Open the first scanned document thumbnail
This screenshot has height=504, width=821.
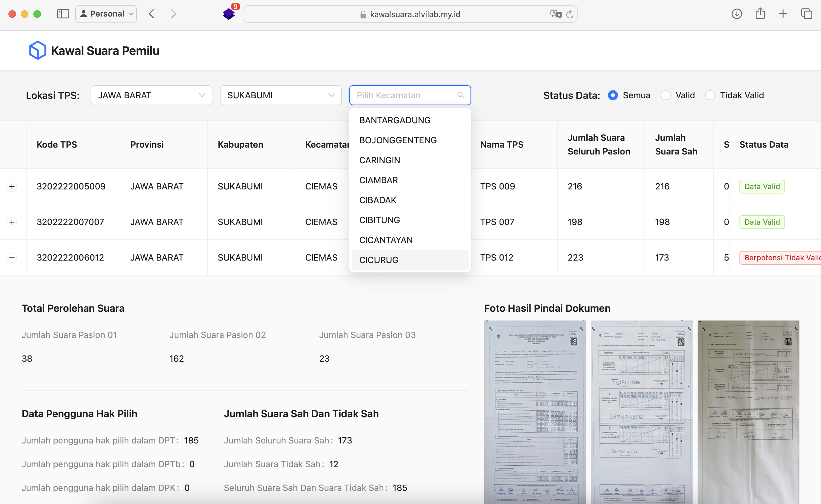[535, 412]
